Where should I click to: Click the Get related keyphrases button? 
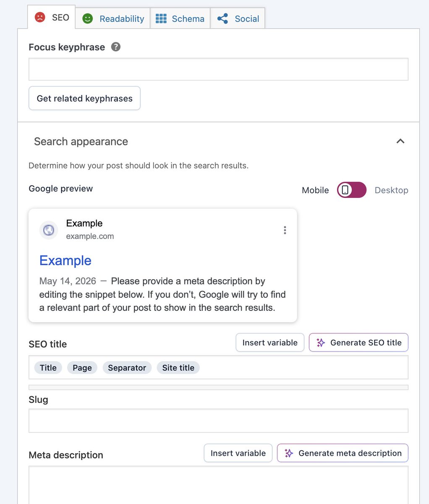point(84,98)
